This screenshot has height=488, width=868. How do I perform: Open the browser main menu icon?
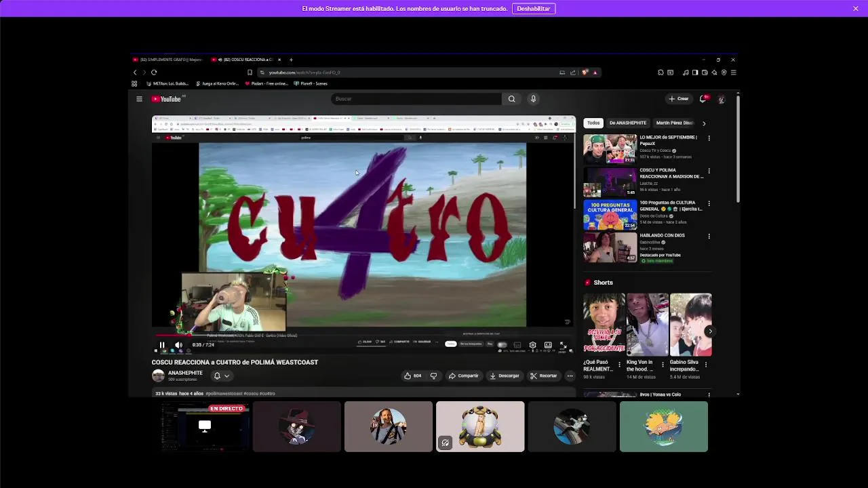point(733,73)
